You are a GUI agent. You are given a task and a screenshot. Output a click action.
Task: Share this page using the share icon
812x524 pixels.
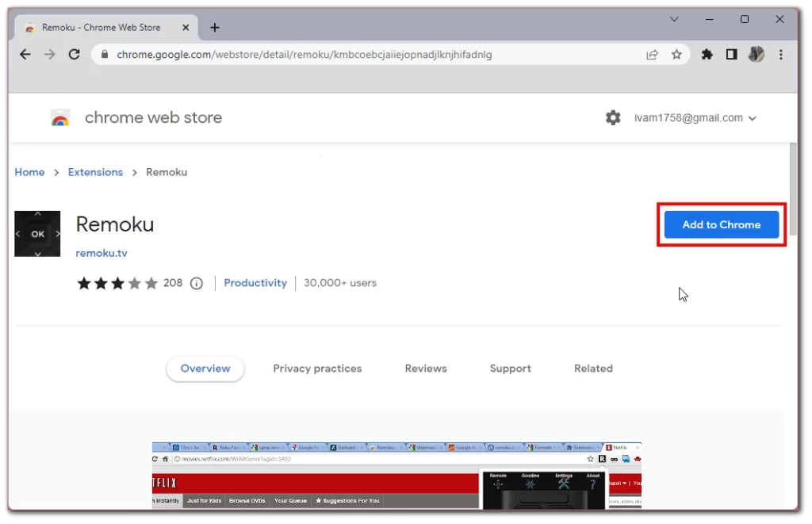652,55
